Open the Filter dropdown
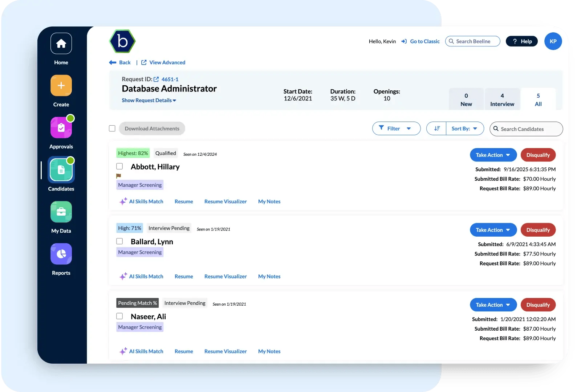The width and height of the screenshot is (581, 392). (396, 128)
